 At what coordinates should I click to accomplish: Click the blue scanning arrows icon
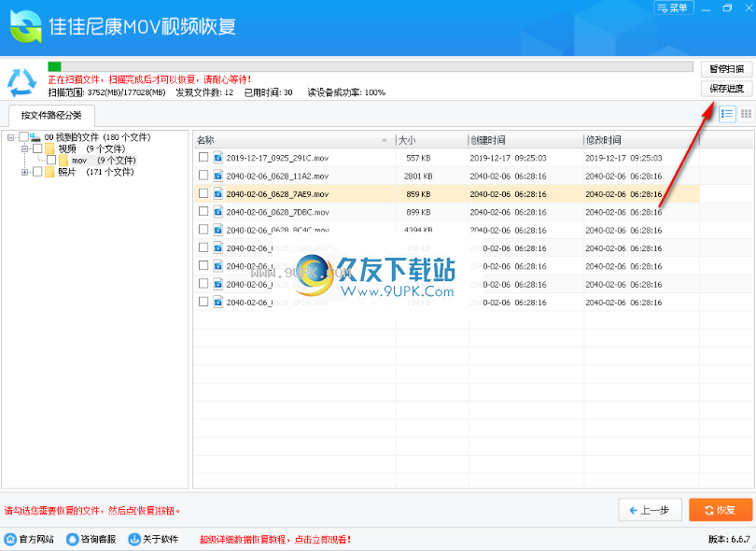point(21,82)
